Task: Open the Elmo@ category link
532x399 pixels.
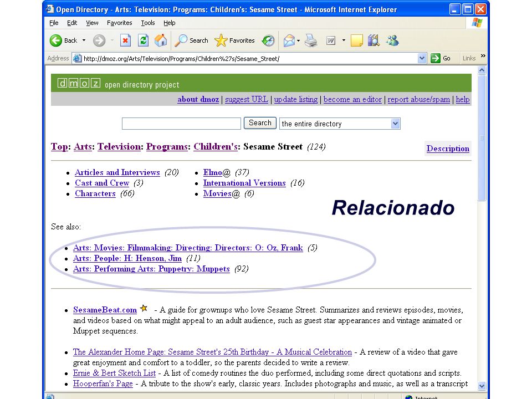Action: [217, 172]
